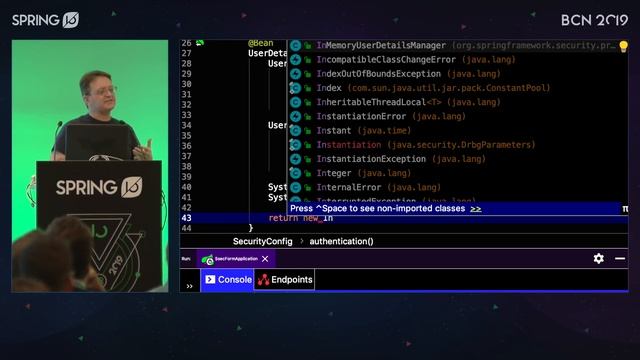Click the Spring Boot run configuration icon
This screenshot has width=640, height=360.
click(207, 259)
